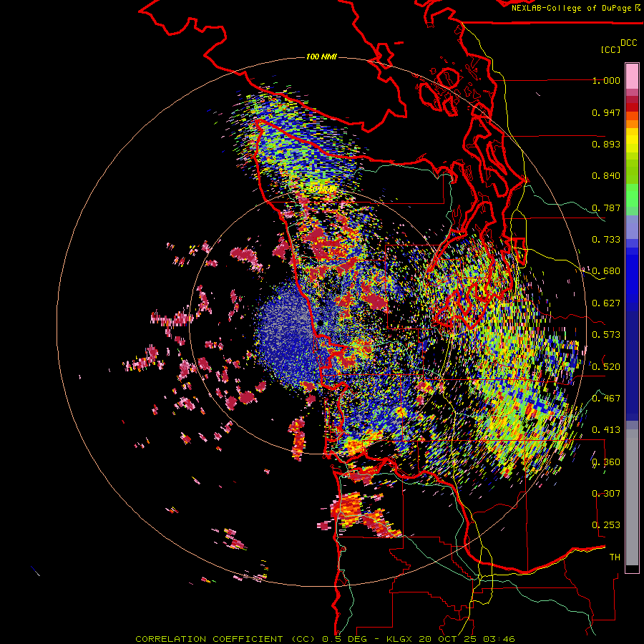The width and height of the screenshot is (644, 644).
Task: Click the 0.573 scale value
Action: (x=606, y=335)
